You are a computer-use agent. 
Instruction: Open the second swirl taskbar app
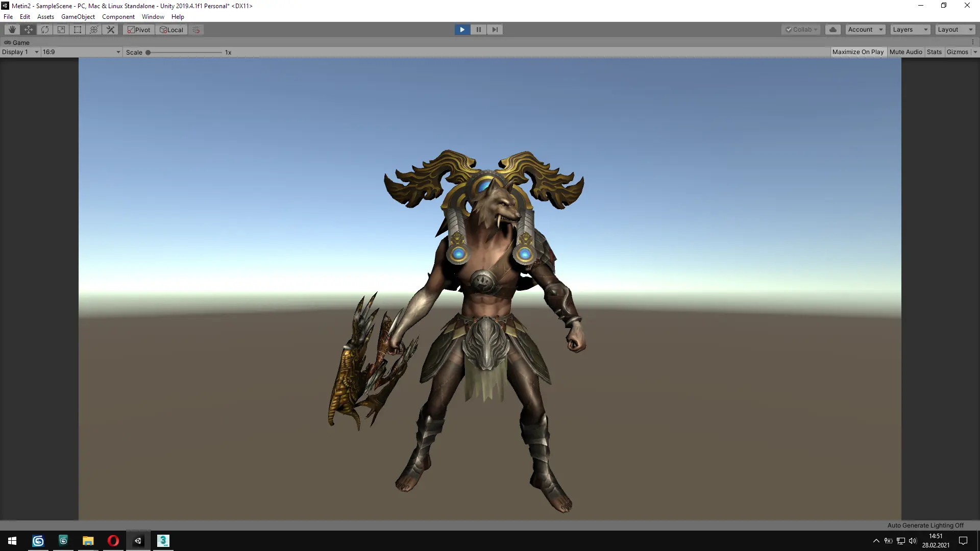pos(63,541)
